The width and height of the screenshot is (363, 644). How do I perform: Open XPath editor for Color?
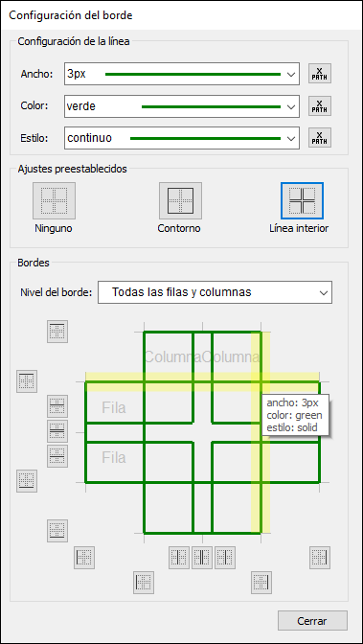(x=320, y=106)
